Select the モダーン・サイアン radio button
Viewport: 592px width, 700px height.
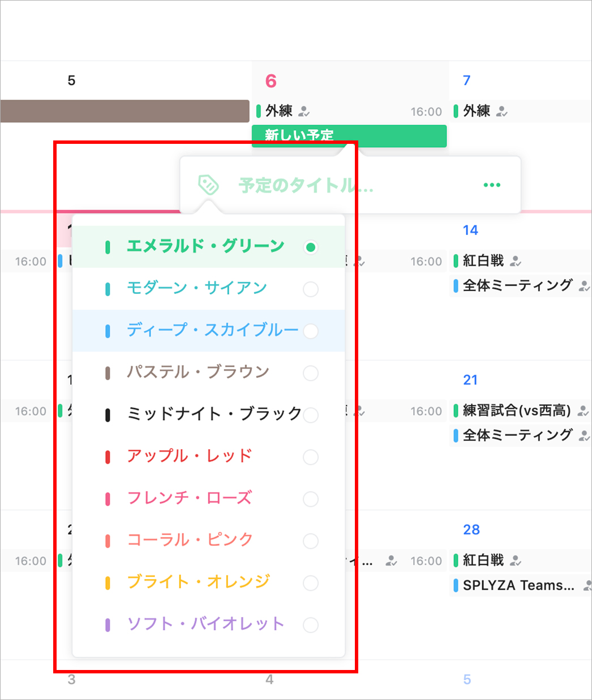[x=310, y=289]
